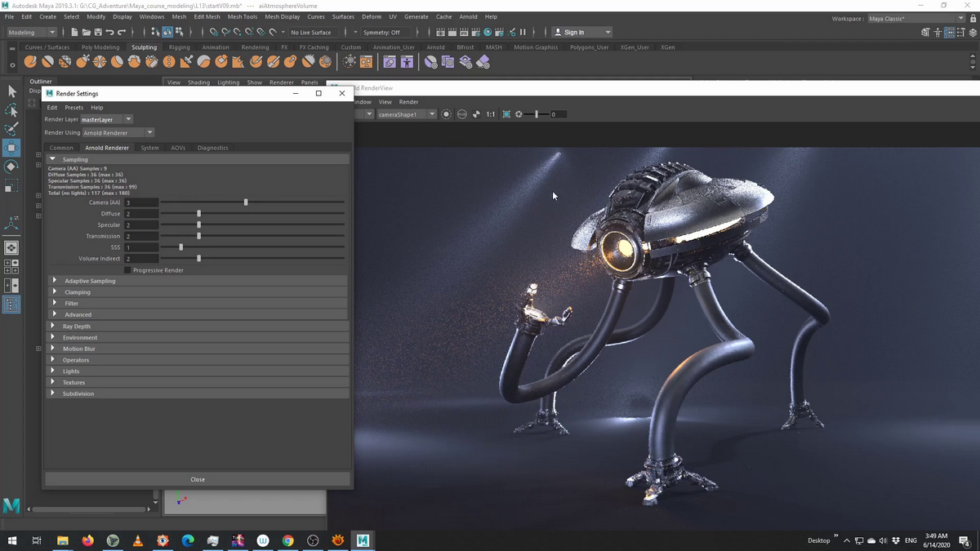Screen dimensions: 980x551
Task: Open the Maya Classic workspace dropdown
Action: coord(916,19)
